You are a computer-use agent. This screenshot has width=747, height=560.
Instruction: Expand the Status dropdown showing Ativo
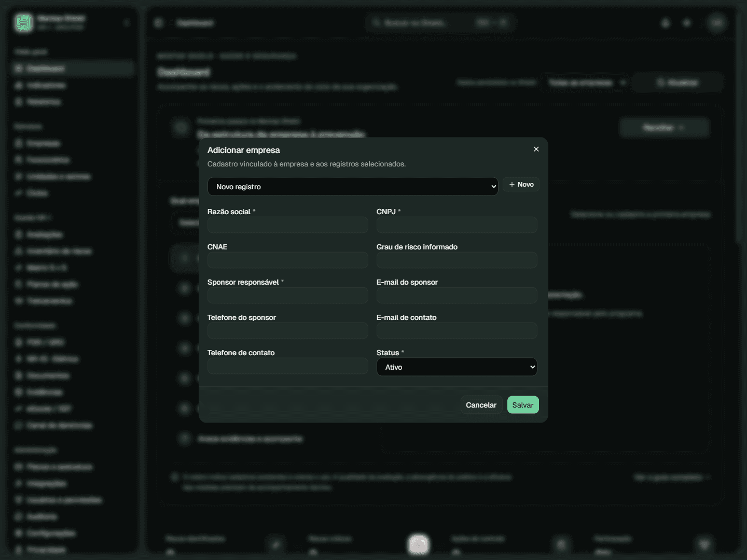click(x=457, y=367)
